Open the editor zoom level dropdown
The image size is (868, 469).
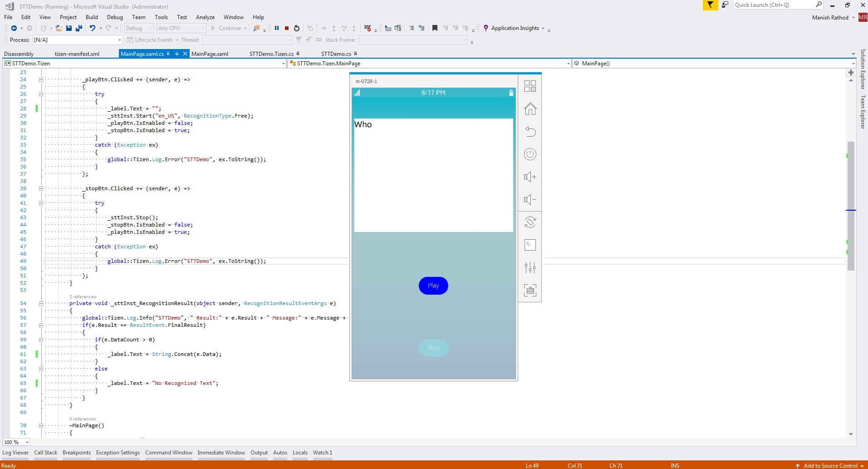click(27, 442)
